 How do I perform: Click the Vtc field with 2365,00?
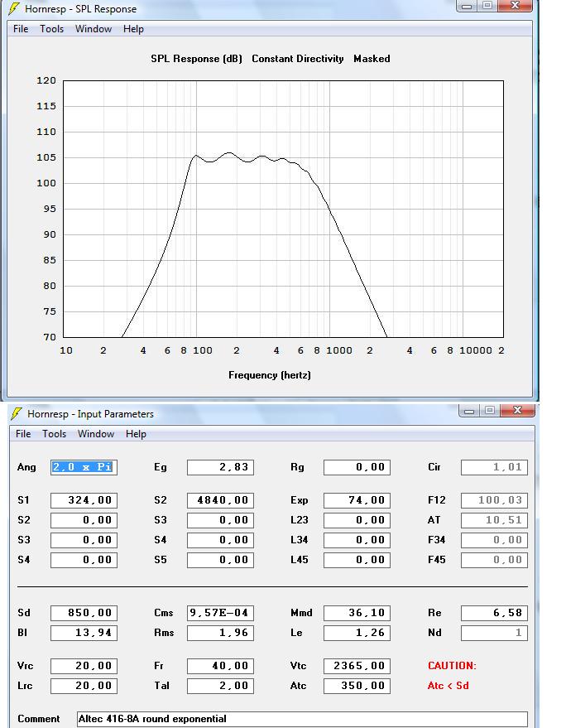pyautogui.click(x=357, y=666)
